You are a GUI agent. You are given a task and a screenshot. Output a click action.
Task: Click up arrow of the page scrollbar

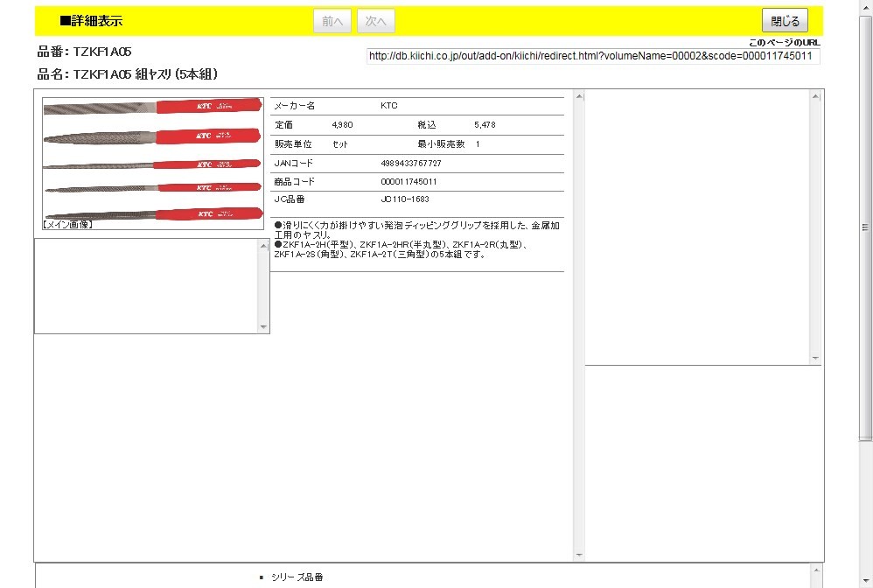(x=865, y=5)
